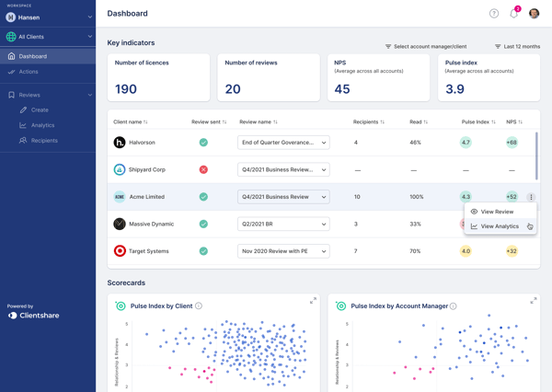Expand the Hansen workspace selector
The image size is (552, 392).
click(48, 17)
